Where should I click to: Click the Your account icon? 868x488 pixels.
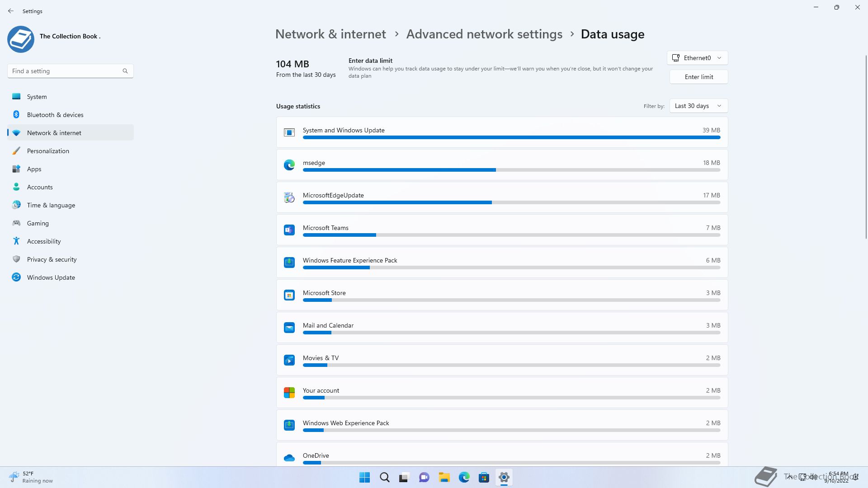point(289,393)
